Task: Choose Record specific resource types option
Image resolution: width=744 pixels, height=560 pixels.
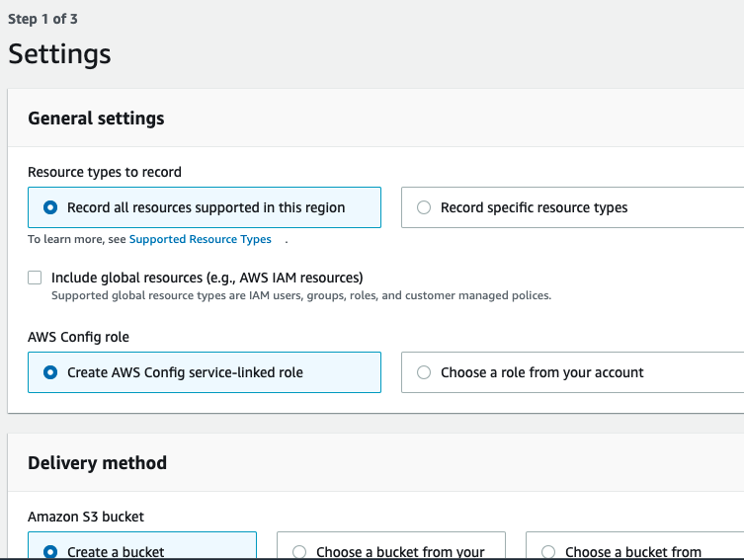Action: 425,207
